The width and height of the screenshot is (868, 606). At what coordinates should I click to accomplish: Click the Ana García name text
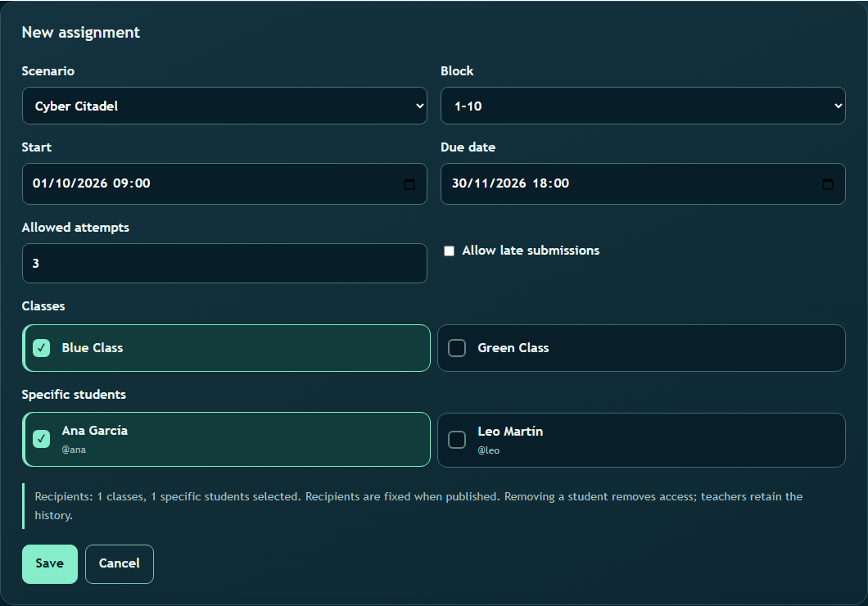point(95,431)
